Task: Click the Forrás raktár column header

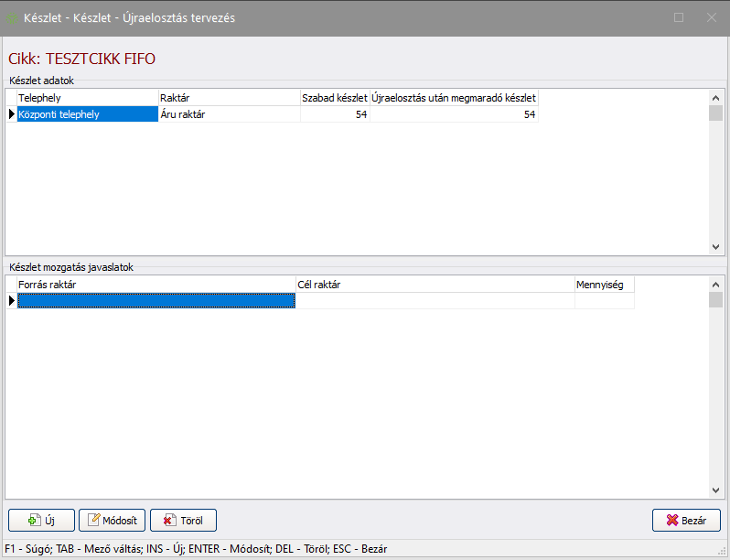Action: pos(156,285)
